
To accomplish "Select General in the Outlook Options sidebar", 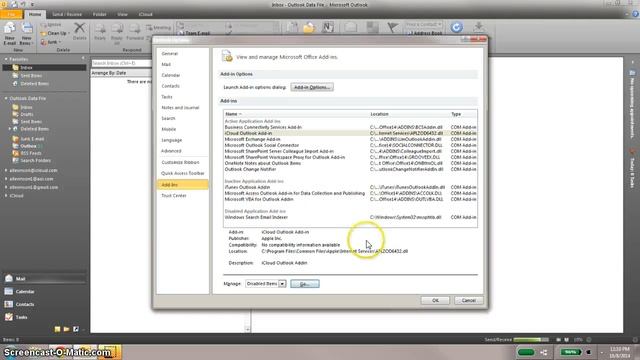I will tap(182, 53).
